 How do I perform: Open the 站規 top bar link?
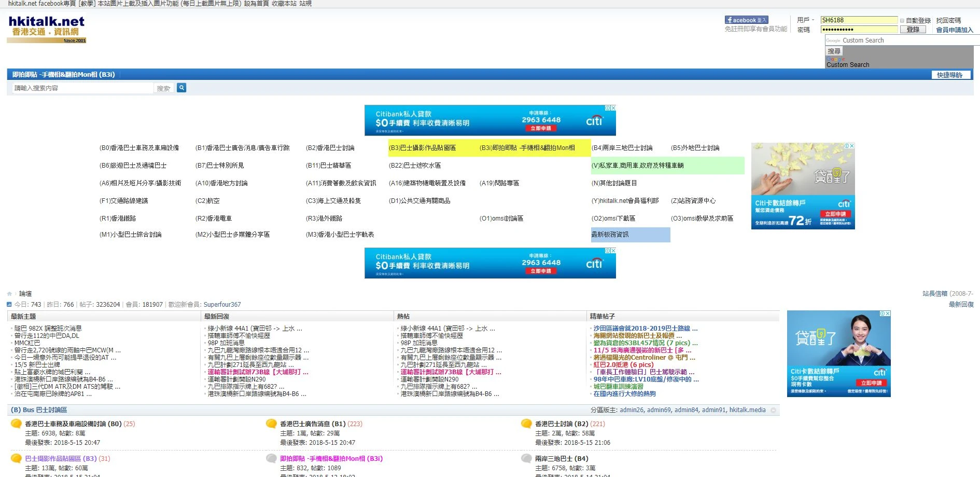[305, 4]
